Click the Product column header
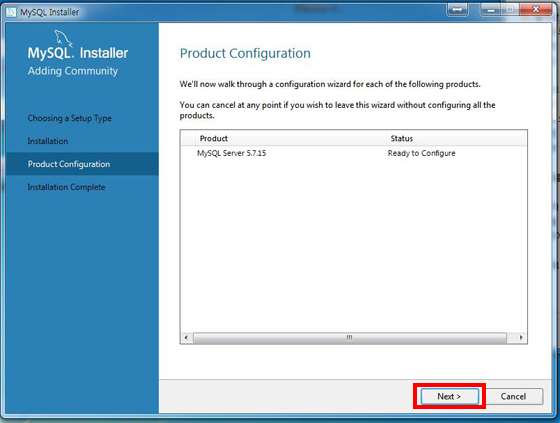The image size is (560, 423). 291,138
